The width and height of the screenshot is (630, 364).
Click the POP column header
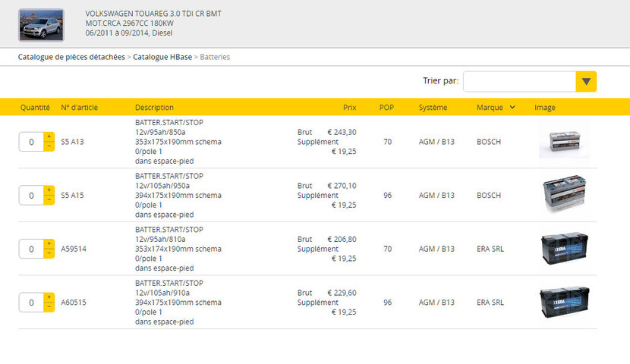[386, 108]
